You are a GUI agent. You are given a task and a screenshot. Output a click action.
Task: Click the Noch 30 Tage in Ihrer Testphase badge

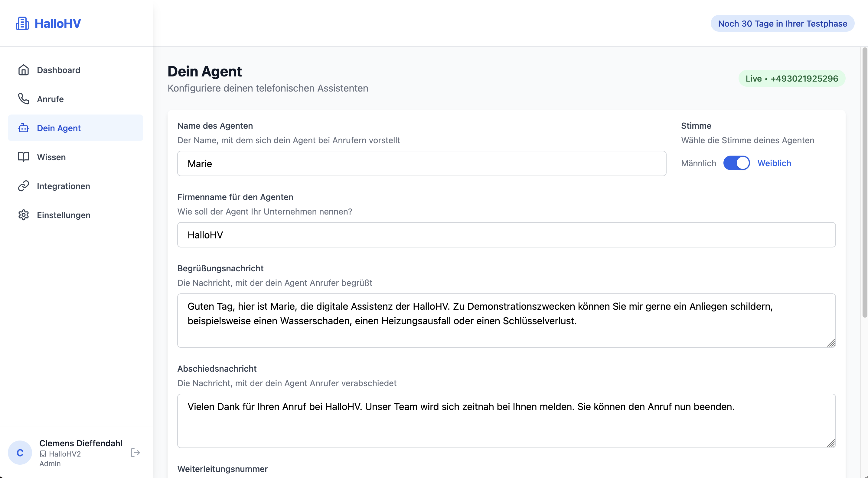click(x=782, y=24)
